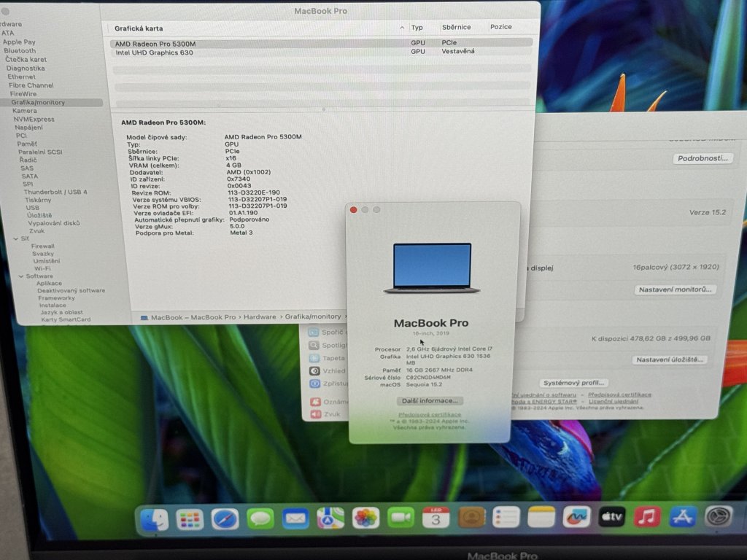
Task: Click Hardware in the path bar
Action: tap(260, 317)
